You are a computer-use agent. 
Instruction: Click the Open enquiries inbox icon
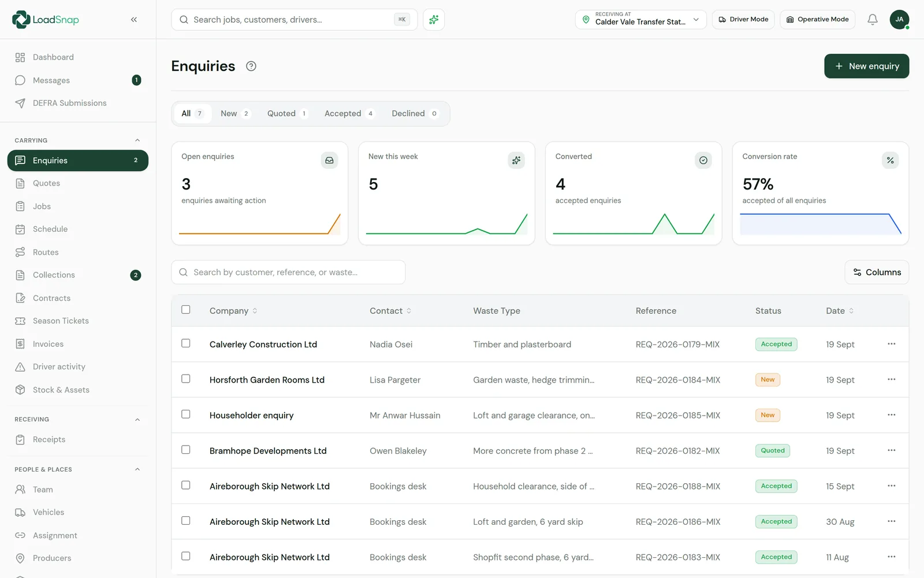tap(329, 160)
